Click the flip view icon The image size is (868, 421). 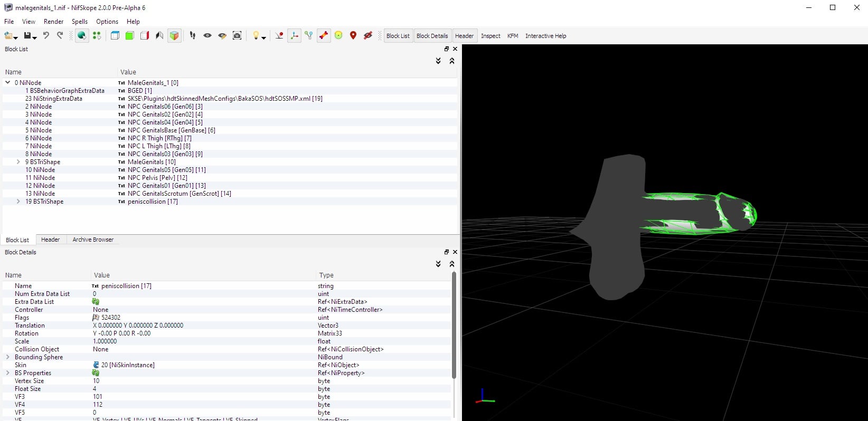[x=159, y=35]
